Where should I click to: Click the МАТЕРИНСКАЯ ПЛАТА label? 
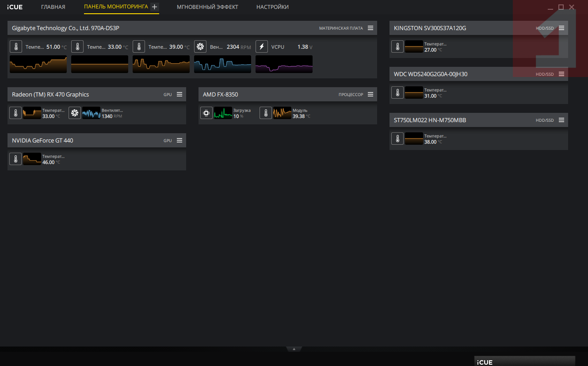pos(341,28)
